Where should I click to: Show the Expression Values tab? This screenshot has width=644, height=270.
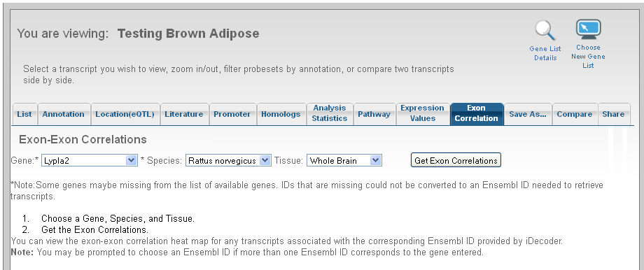coord(422,113)
